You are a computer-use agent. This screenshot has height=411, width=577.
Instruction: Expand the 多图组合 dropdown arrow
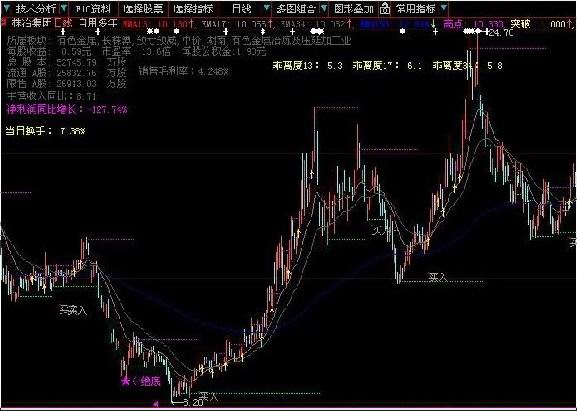coord(323,8)
